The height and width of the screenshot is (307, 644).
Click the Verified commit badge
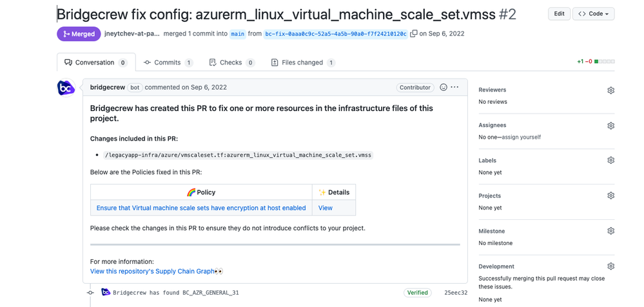[417, 293]
